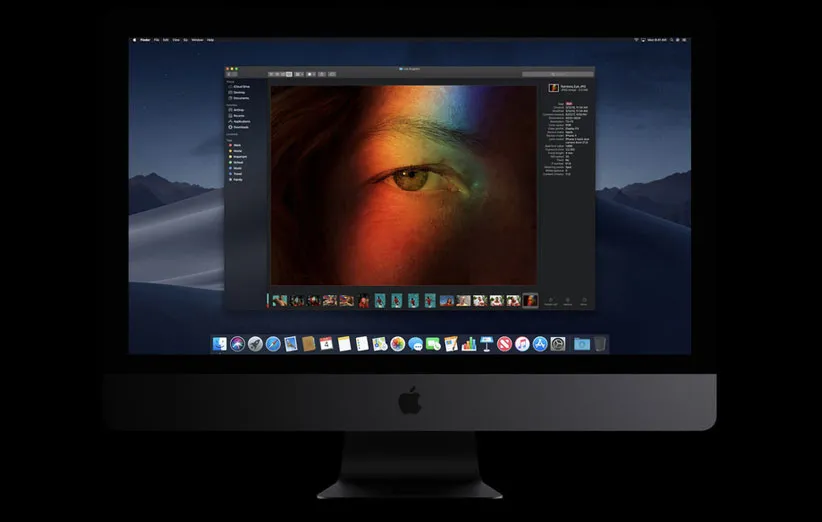This screenshot has width=822, height=522.
Task: Open Notes from the Dock
Action: 344,344
